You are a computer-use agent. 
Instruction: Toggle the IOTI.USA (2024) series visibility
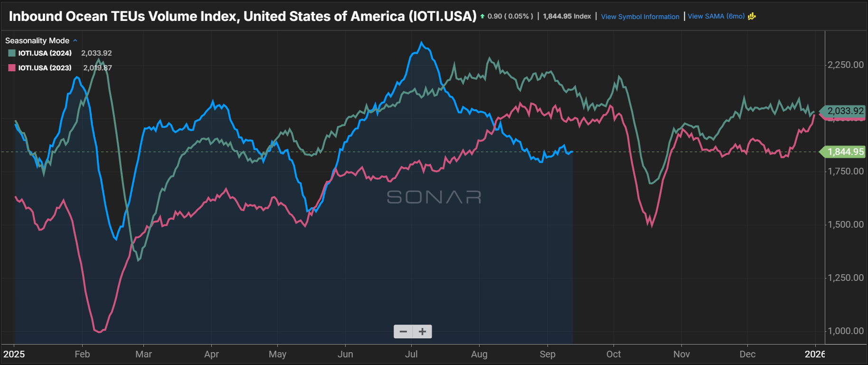pyautogui.click(x=45, y=53)
